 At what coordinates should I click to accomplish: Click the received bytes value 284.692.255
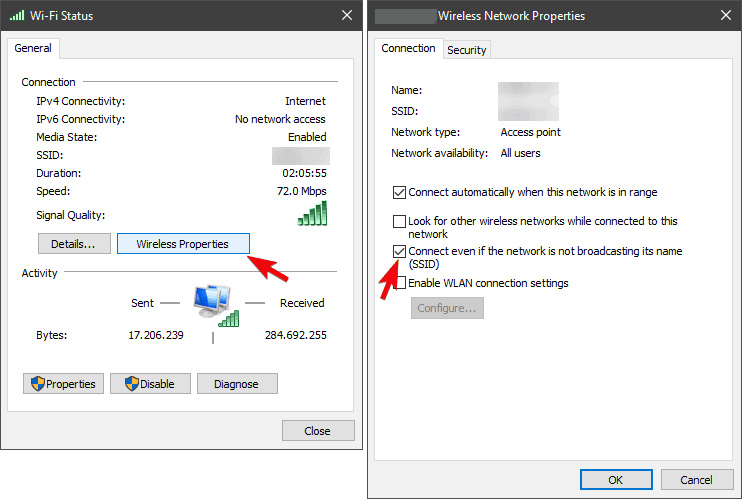pyautogui.click(x=296, y=335)
